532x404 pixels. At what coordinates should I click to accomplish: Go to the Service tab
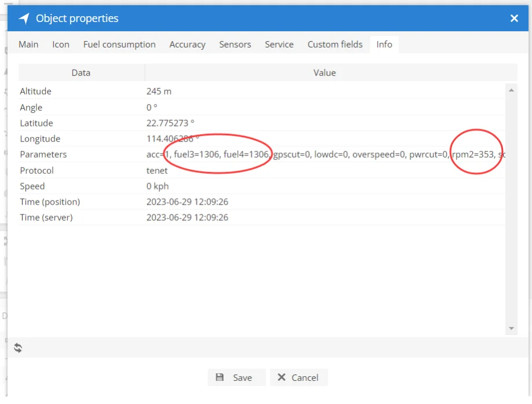[279, 45]
